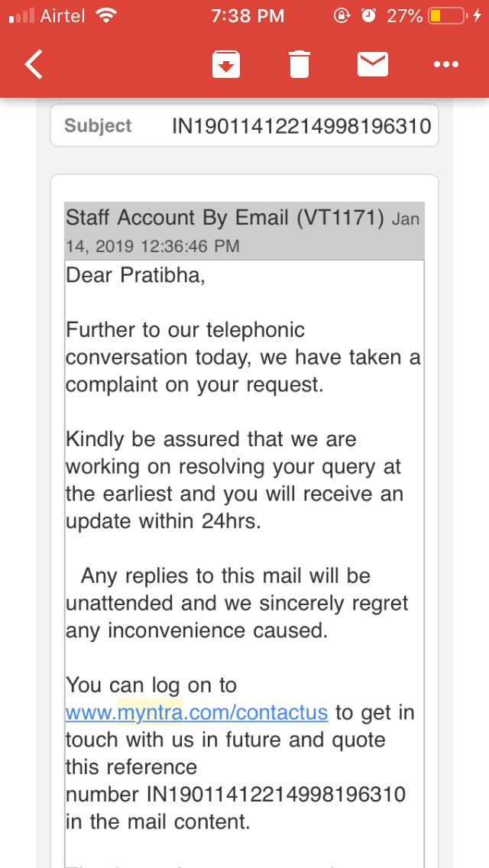This screenshot has height=868, width=489.
Task: Open the www.myntra.com/contactus link
Action: pos(196,713)
